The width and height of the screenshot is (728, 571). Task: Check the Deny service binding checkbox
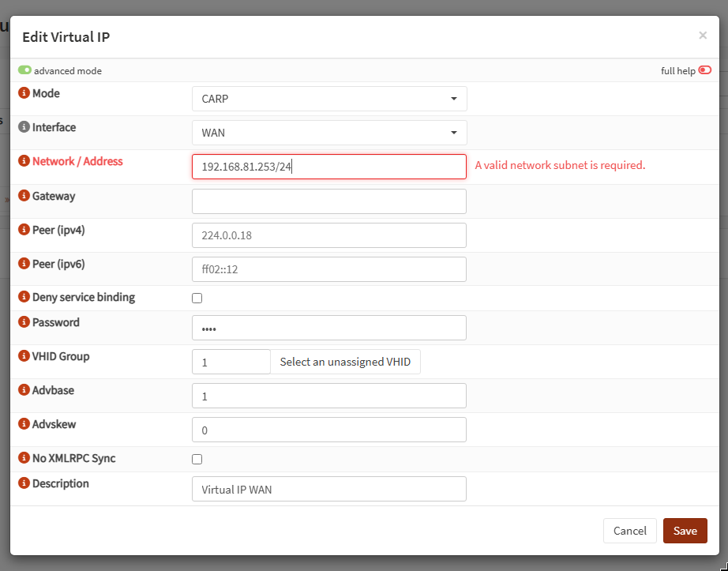point(197,298)
